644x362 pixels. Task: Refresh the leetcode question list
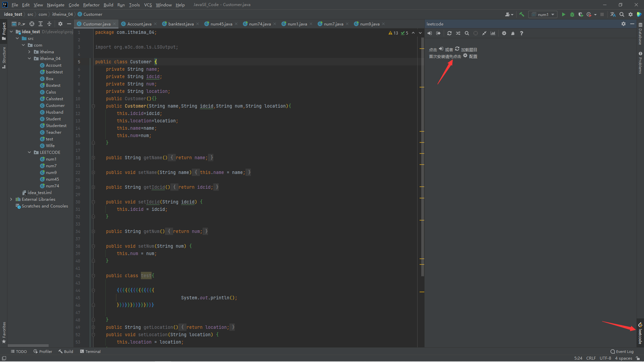[x=449, y=33]
